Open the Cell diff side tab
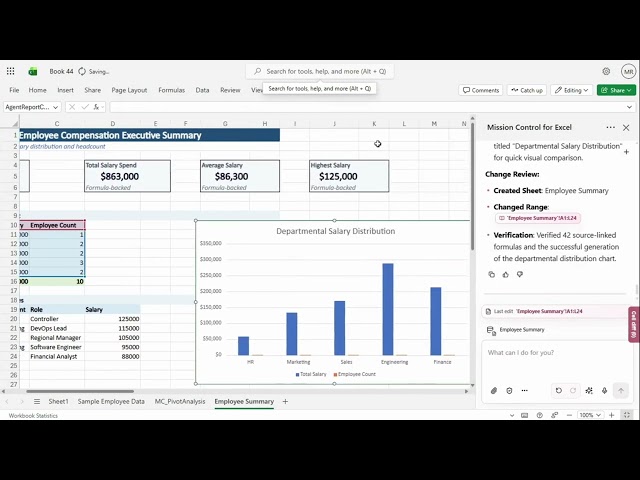Screen dimensions: 640x480 634,324
